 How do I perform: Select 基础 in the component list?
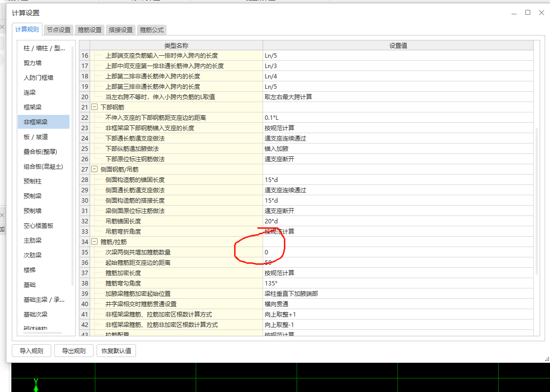[44, 285]
